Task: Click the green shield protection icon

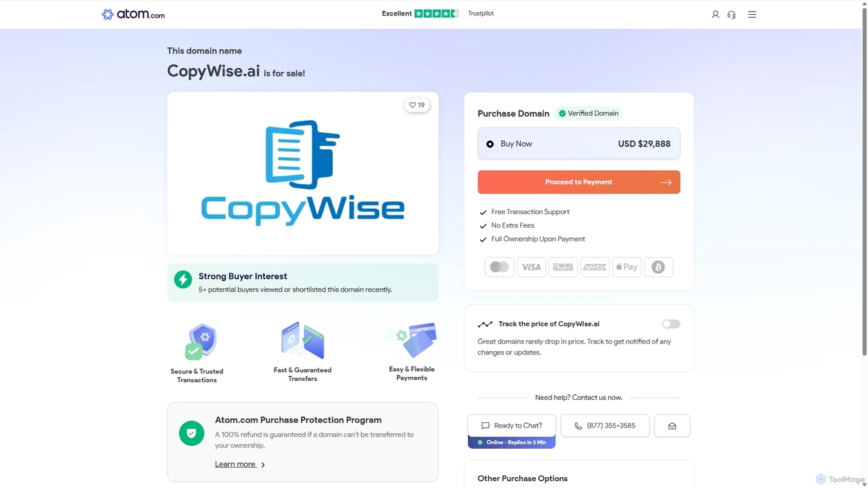Action: 191,433
